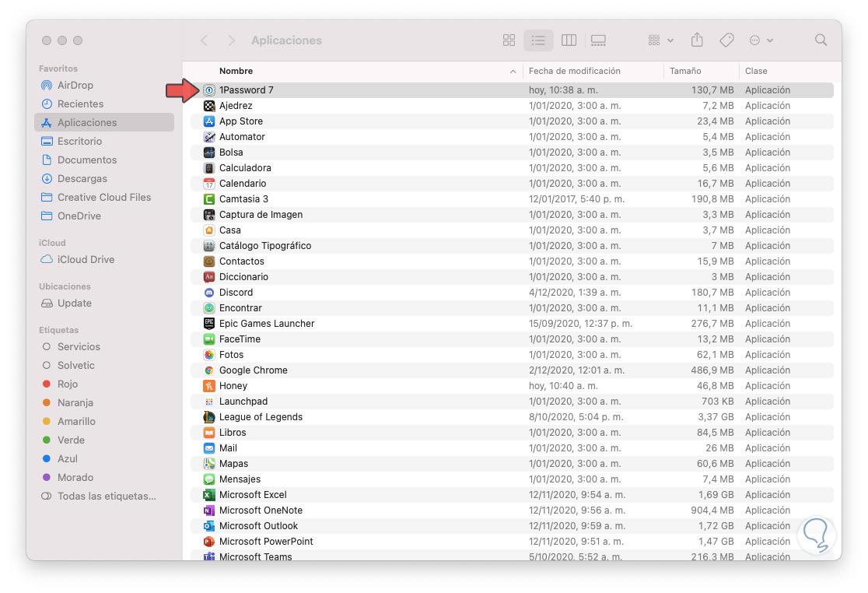Viewport: 868px width, 593px height.
Task: Click the Captura de Imagen name
Action: (261, 214)
